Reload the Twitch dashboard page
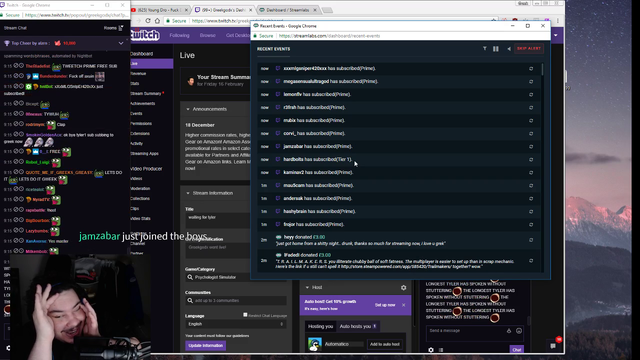The height and width of the screenshot is (360, 640). click(148, 21)
